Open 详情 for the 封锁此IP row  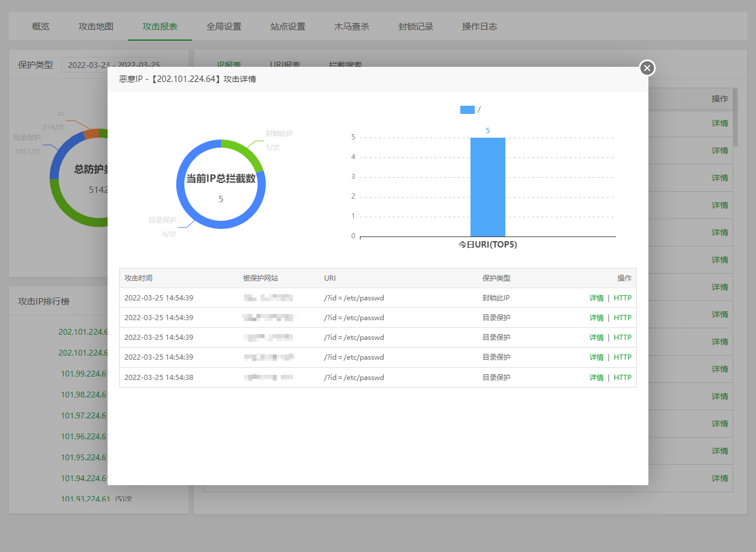(x=596, y=298)
